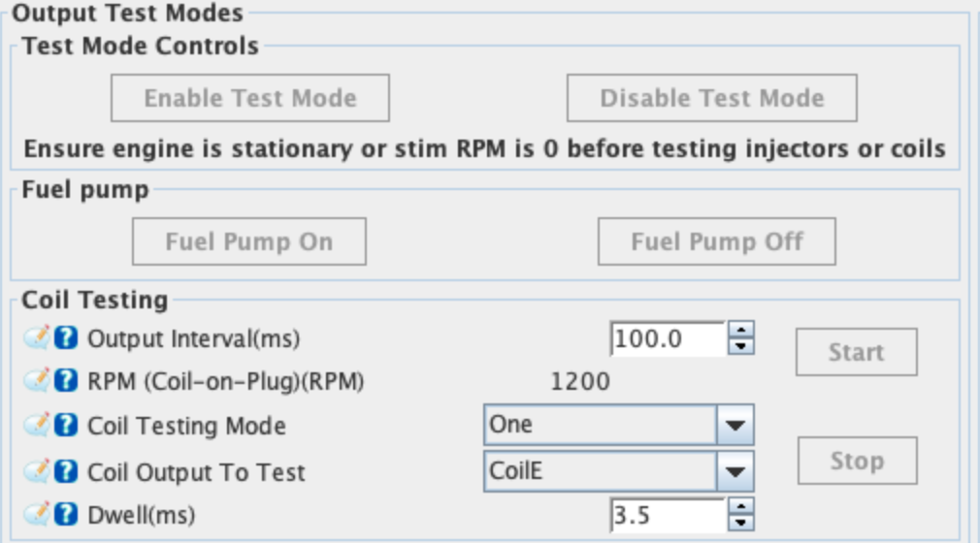
Task: Click the Fuel Pump Off button
Action: (717, 241)
